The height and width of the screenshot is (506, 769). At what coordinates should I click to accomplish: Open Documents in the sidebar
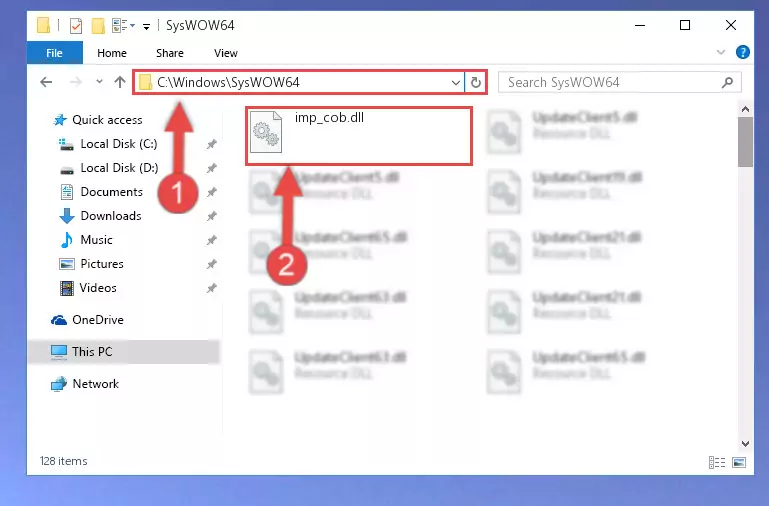(102, 192)
